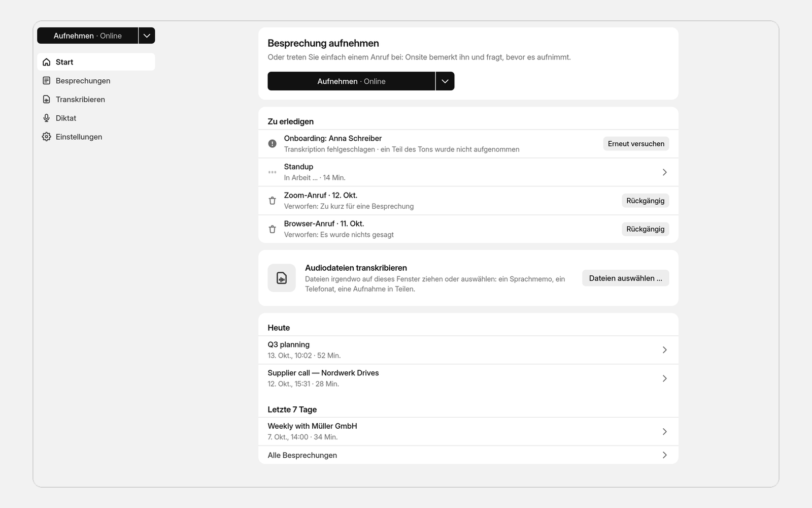Go to Besprechungen in the sidebar

tap(96, 81)
